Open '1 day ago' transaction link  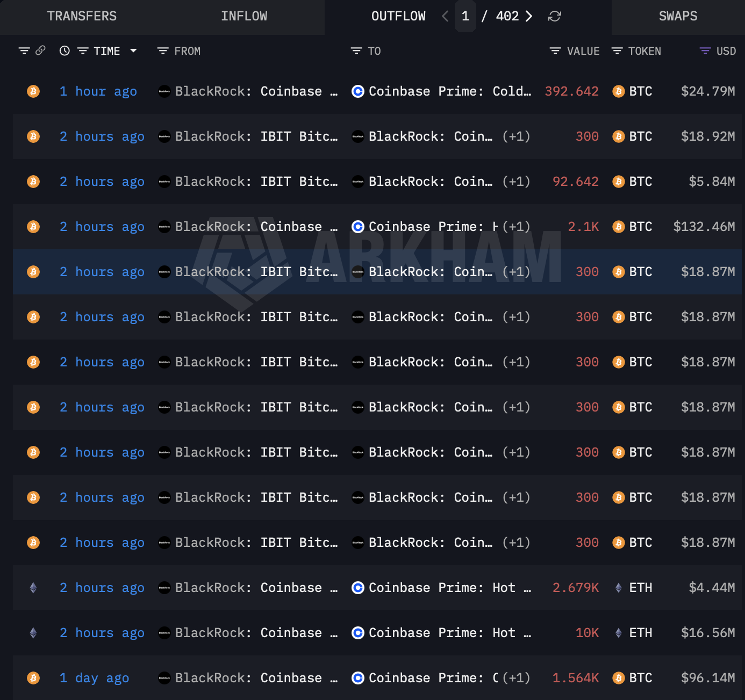(95, 678)
